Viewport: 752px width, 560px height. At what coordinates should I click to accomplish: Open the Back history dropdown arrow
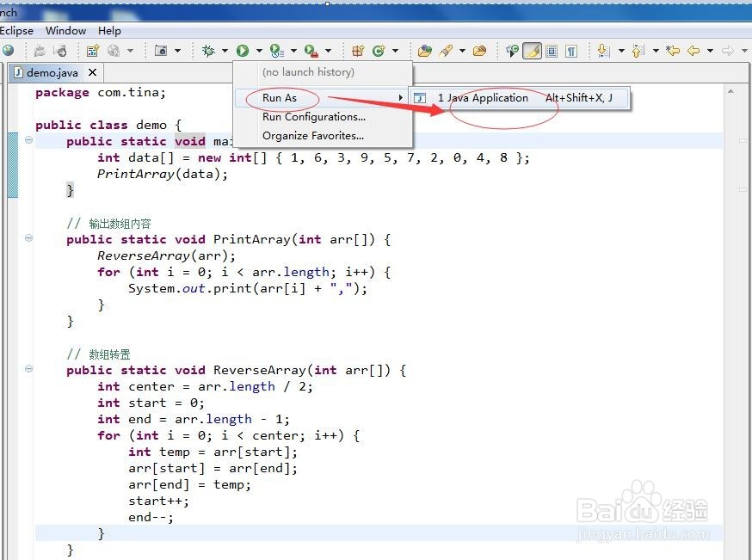click(710, 51)
